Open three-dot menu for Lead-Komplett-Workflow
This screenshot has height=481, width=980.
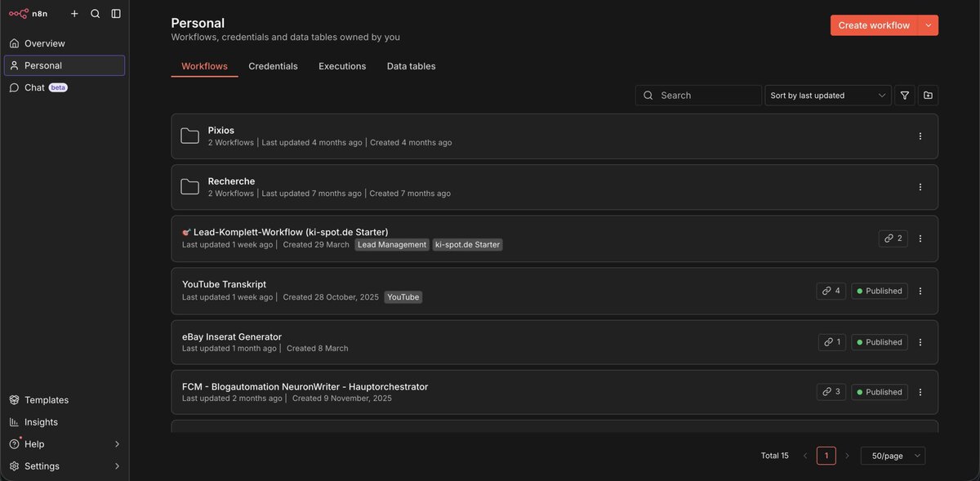920,238
